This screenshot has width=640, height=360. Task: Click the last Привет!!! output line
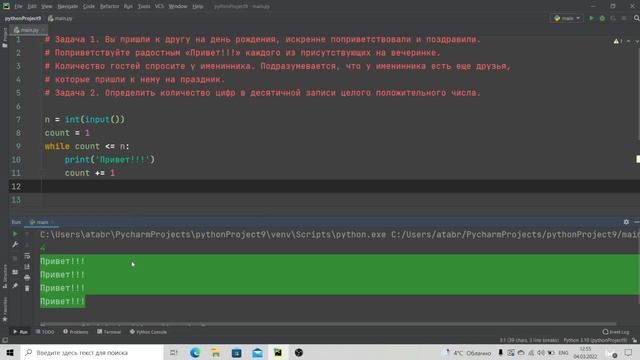(62, 301)
